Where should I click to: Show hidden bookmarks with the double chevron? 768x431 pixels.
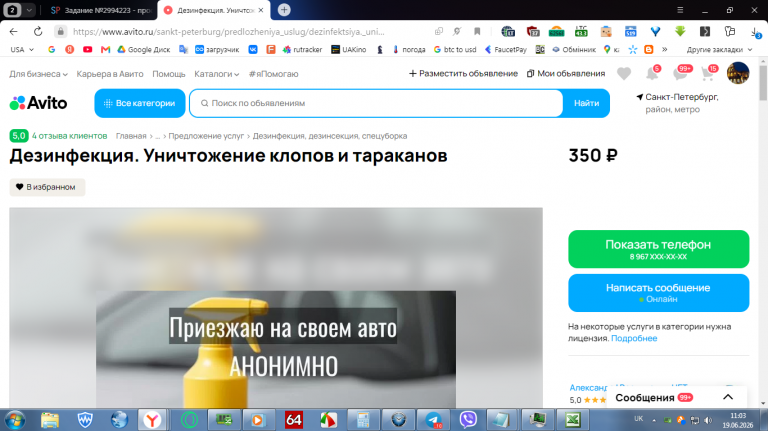665,49
